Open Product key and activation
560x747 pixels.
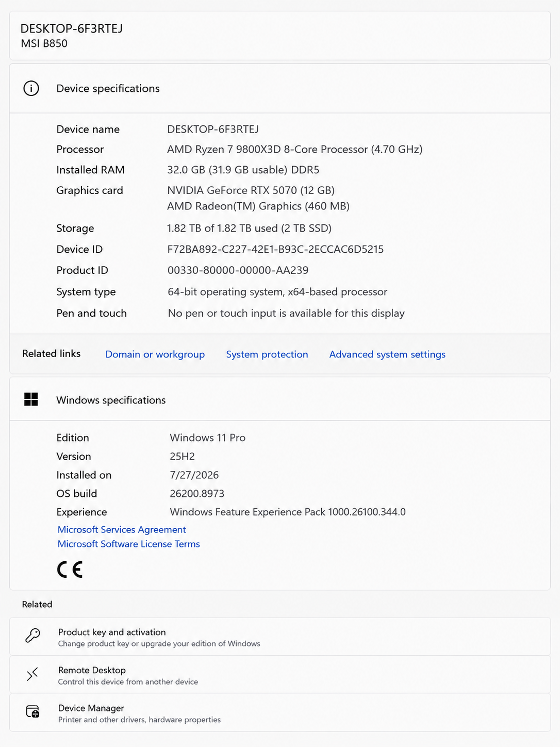pyautogui.click(x=280, y=637)
